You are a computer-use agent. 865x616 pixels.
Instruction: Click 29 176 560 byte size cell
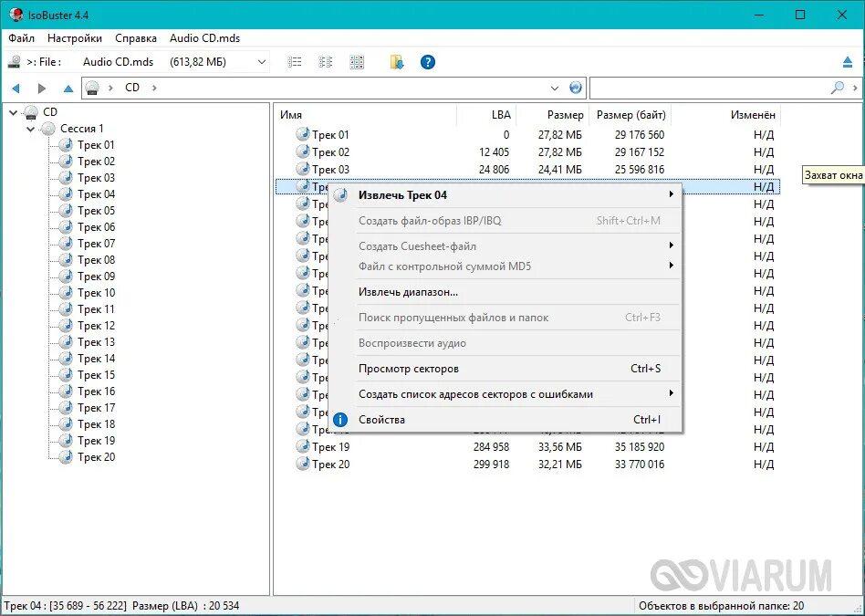(x=640, y=135)
